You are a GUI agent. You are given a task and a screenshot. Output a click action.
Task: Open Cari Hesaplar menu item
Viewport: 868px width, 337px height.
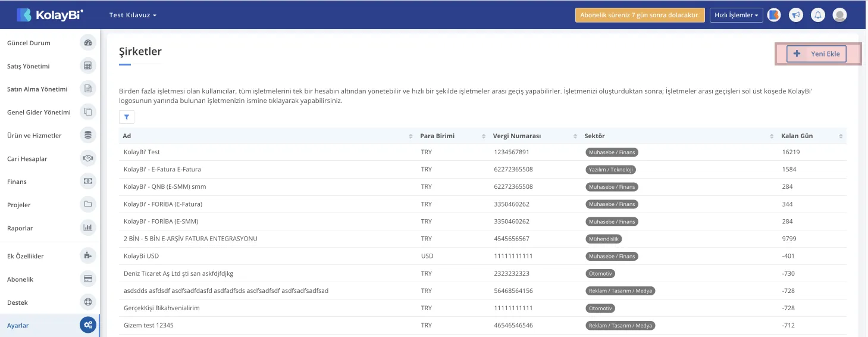point(50,158)
